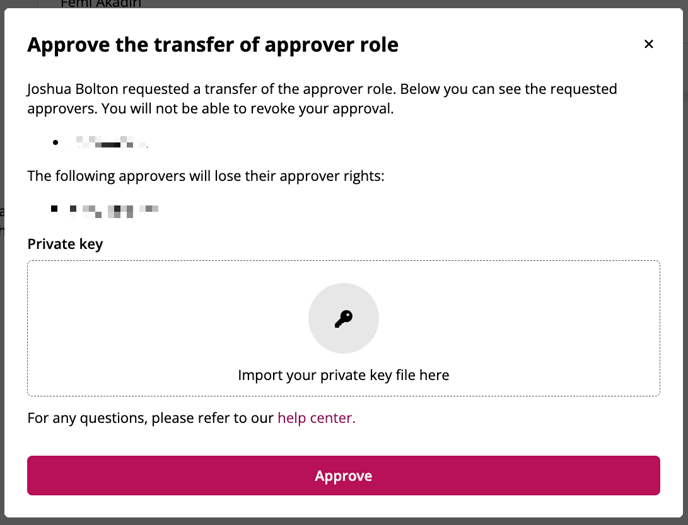Close the approver role transfer dialog
The height and width of the screenshot is (525, 688).
[649, 44]
